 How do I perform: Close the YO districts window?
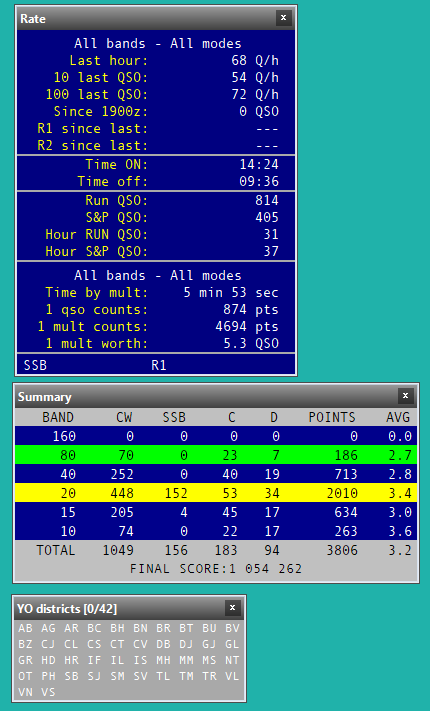tap(232, 608)
